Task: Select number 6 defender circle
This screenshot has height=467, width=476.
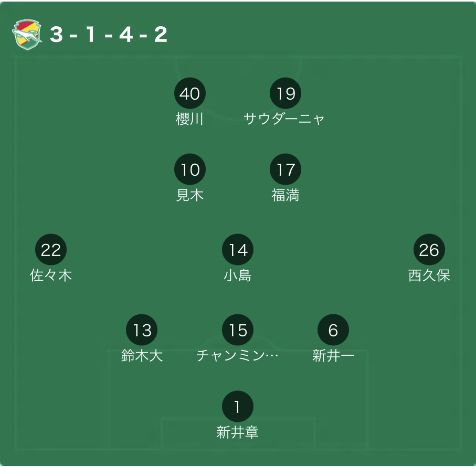Action: 333,330
